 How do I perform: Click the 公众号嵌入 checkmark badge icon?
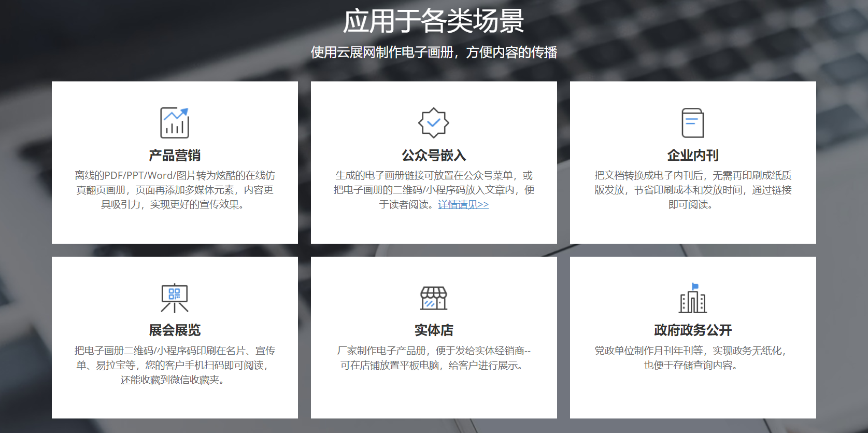pyautogui.click(x=434, y=123)
